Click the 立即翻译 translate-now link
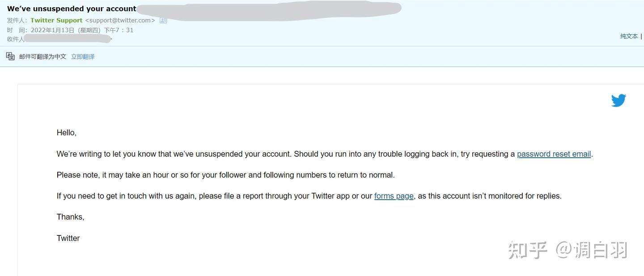The height and width of the screenshot is (276, 644). pyautogui.click(x=83, y=57)
